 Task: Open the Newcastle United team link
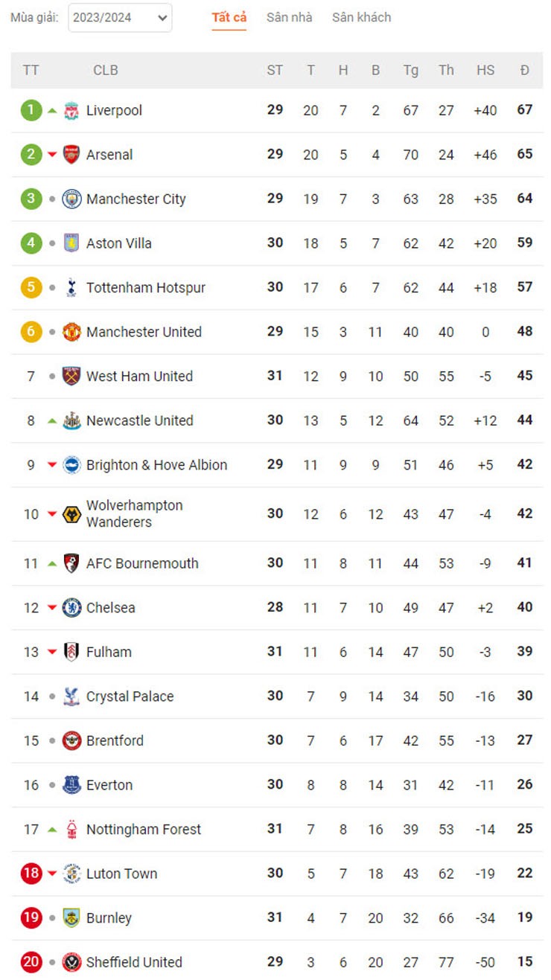[140, 420]
